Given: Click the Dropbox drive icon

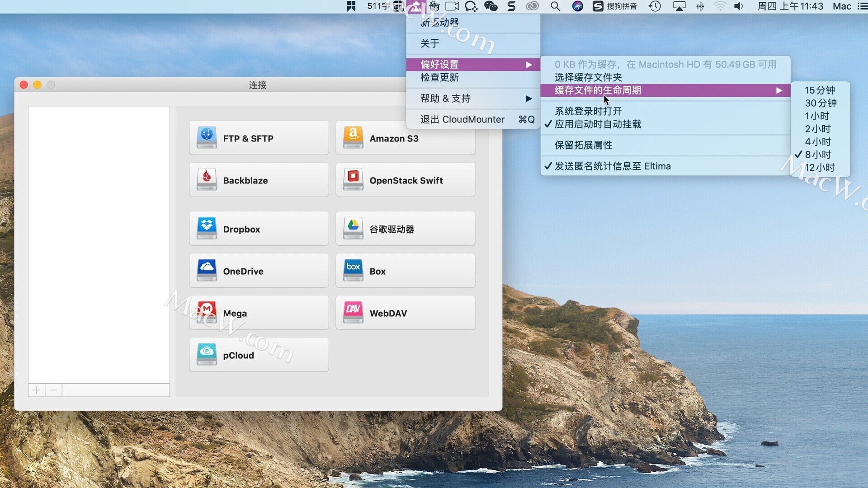Looking at the screenshot, I should [x=207, y=228].
